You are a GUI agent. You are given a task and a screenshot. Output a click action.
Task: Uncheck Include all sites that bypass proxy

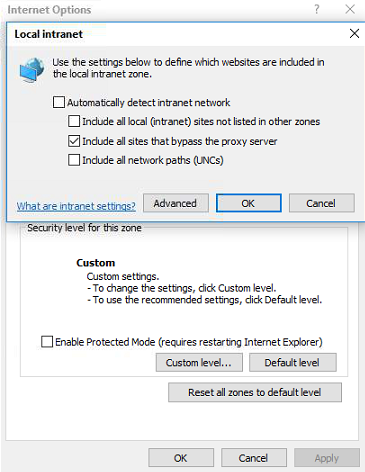pyautogui.click(x=74, y=141)
